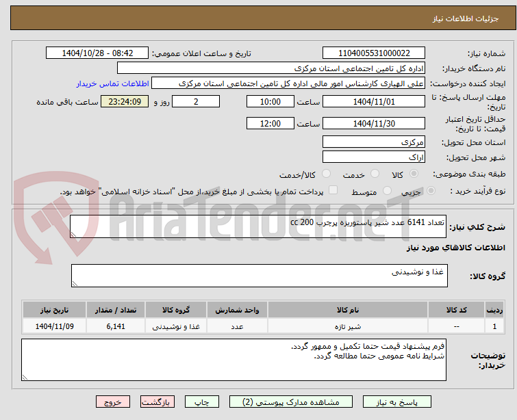Click the غذا و نوشیدنی table cell
This screenshot has width=517, height=420.
[176, 326]
